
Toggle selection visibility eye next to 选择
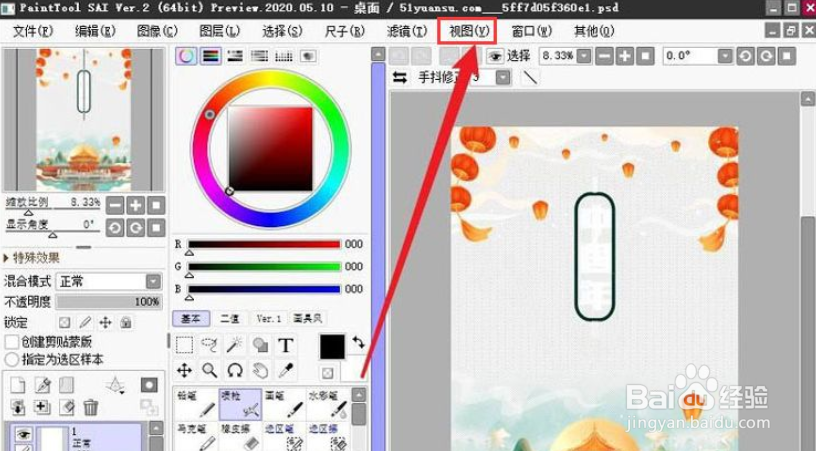pyautogui.click(x=494, y=56)
